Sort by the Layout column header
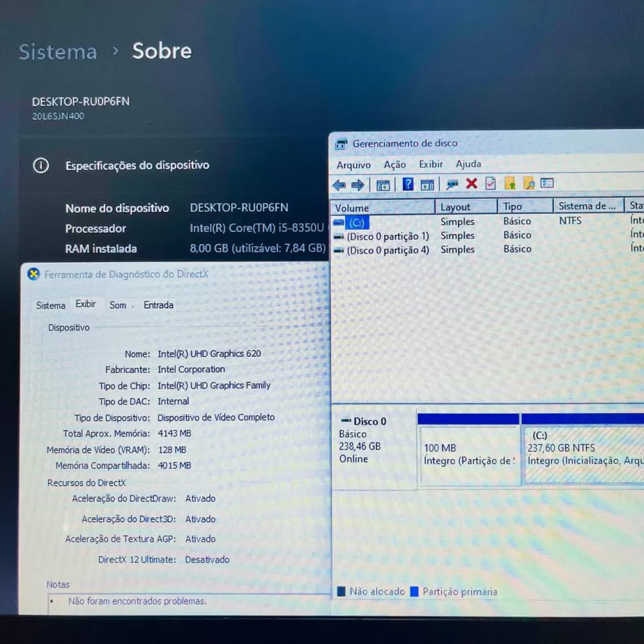The image size is (644, 644). pos(455,207)
